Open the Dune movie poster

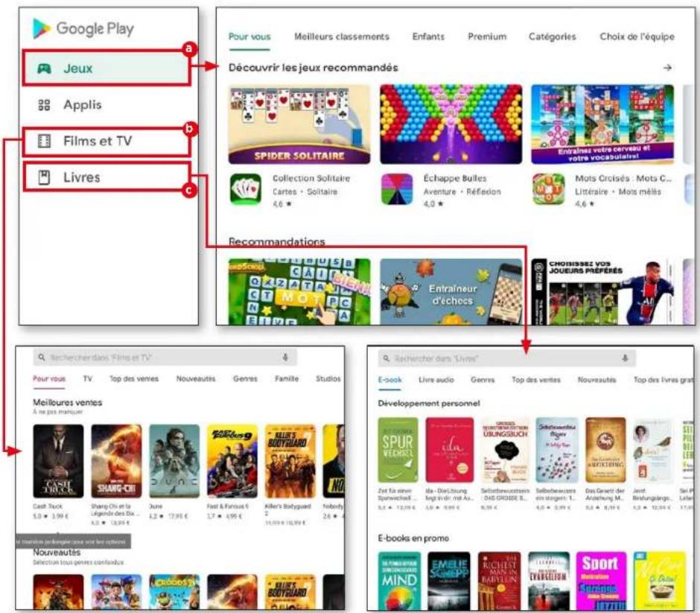(174, 461)
